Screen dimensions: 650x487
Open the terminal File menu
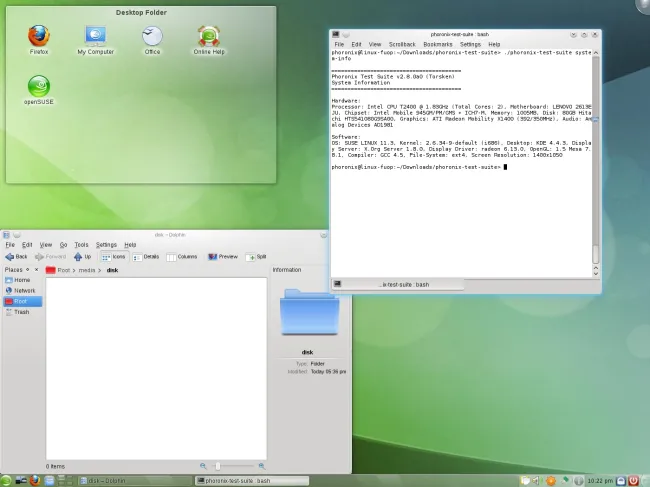point(339,44)
